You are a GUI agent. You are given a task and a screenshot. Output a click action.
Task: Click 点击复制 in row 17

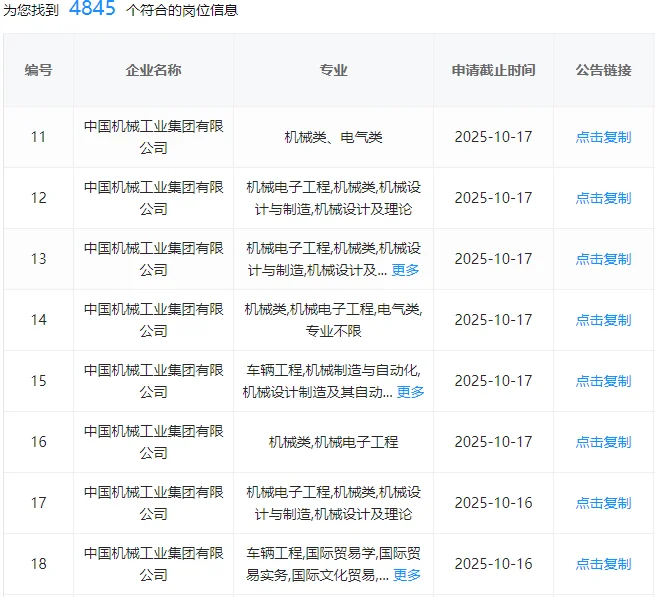point(603,503)
